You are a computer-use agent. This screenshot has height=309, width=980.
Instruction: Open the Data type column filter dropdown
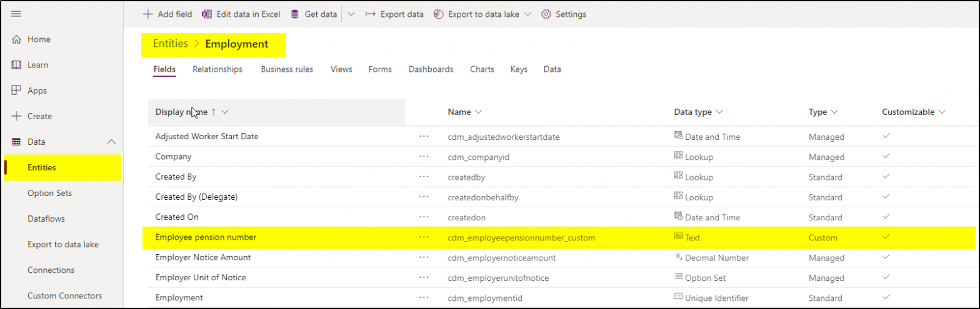(719, 112)
